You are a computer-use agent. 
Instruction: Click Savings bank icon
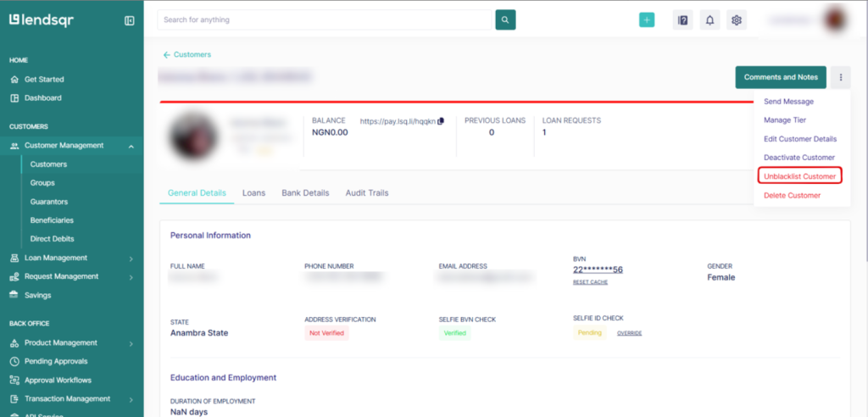(15, 295)
